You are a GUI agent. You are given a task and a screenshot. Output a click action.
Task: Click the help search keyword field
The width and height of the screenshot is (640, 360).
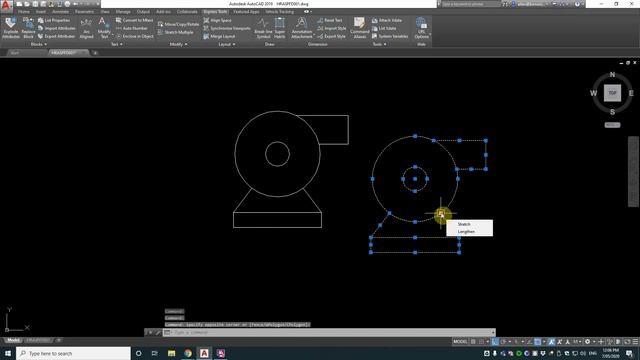coord(471,4)
